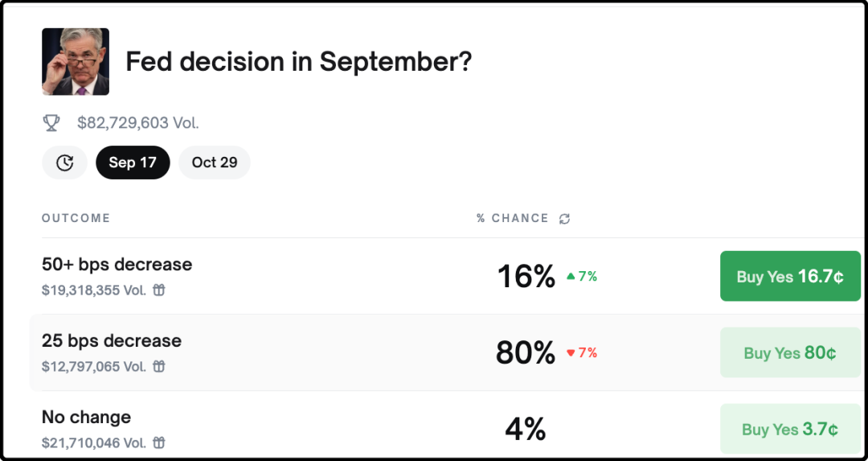This screenshot has height=461, width=868.
Task: Click the refresh icon next to % Chance
Action: [565, 219]
